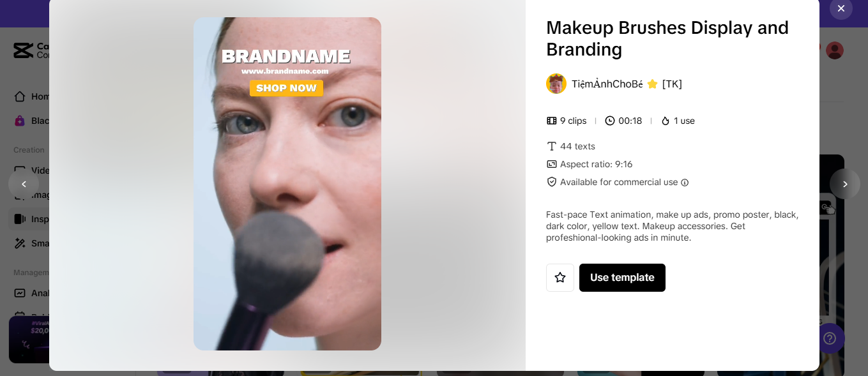The image size is (868, 376).
Task: Click the Smart tools wand icon
Action: pyautogui.click(x=20, y=243)
